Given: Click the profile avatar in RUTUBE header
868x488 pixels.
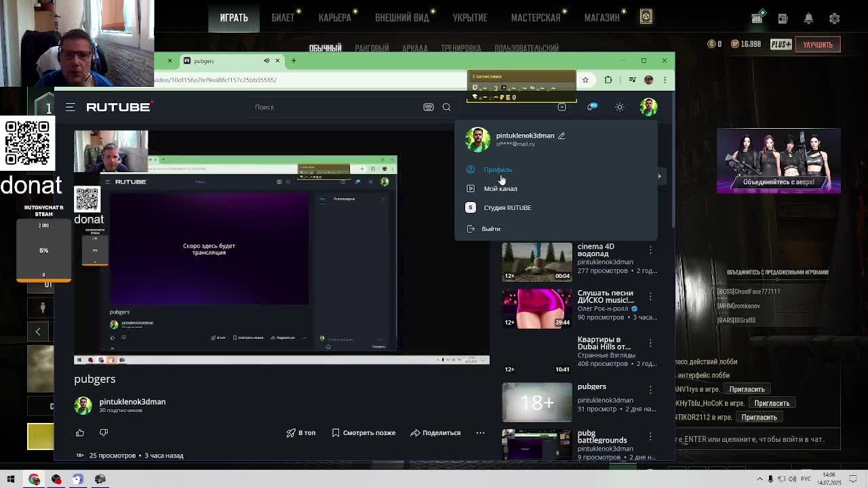Looking at the screenshot, I should pos(648,106).
